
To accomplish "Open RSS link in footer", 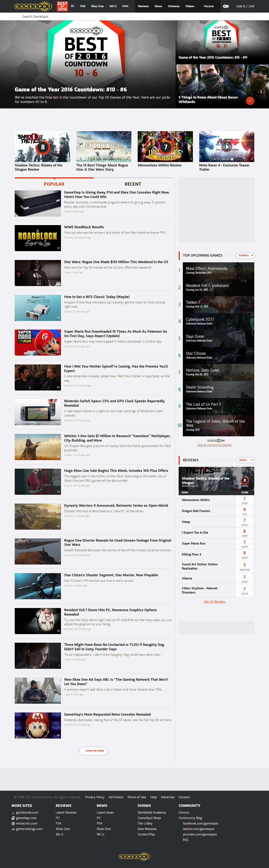I will (x=185, y=840).
